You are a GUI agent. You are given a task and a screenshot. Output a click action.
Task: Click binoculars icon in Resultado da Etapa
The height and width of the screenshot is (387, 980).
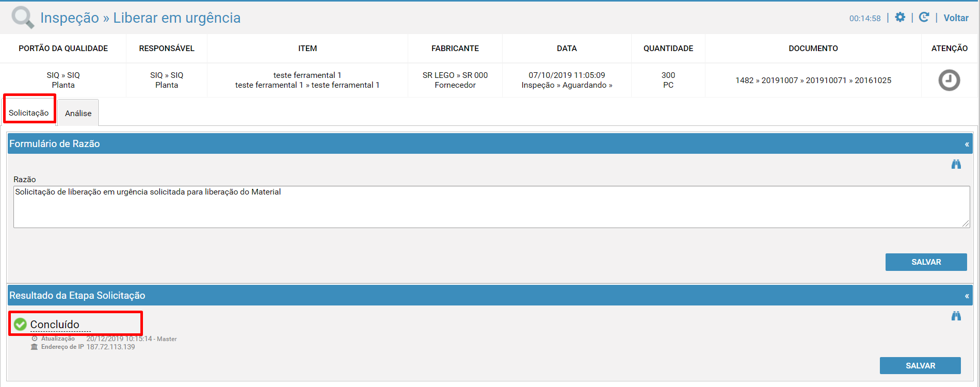point(956,316)
